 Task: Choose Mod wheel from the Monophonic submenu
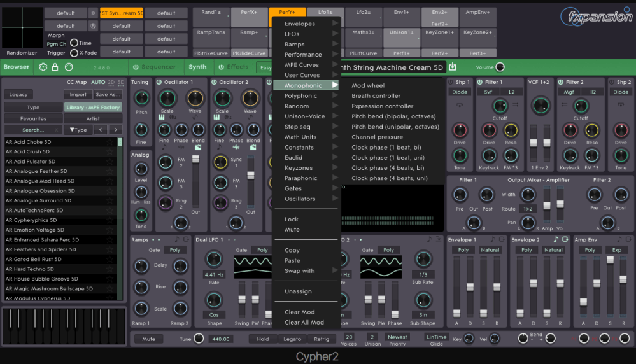point(368,86)
